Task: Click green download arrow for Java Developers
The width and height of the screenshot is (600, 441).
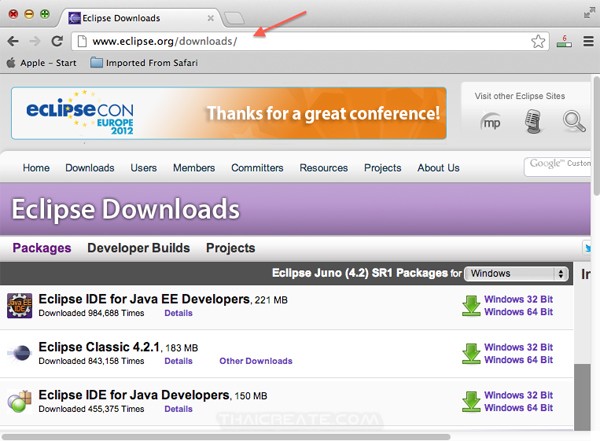Action: coord(471,401)
